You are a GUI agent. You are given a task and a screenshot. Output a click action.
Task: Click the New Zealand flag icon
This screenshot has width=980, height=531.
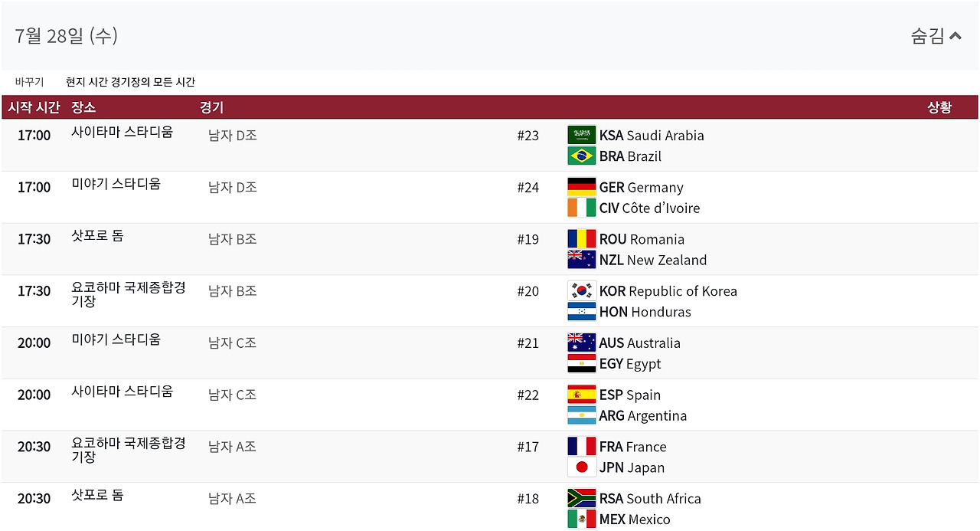[581, 260]
